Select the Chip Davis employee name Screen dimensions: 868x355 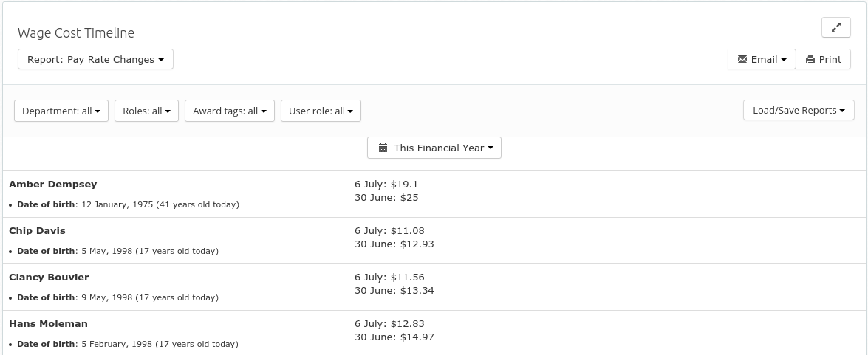[37, 230]
